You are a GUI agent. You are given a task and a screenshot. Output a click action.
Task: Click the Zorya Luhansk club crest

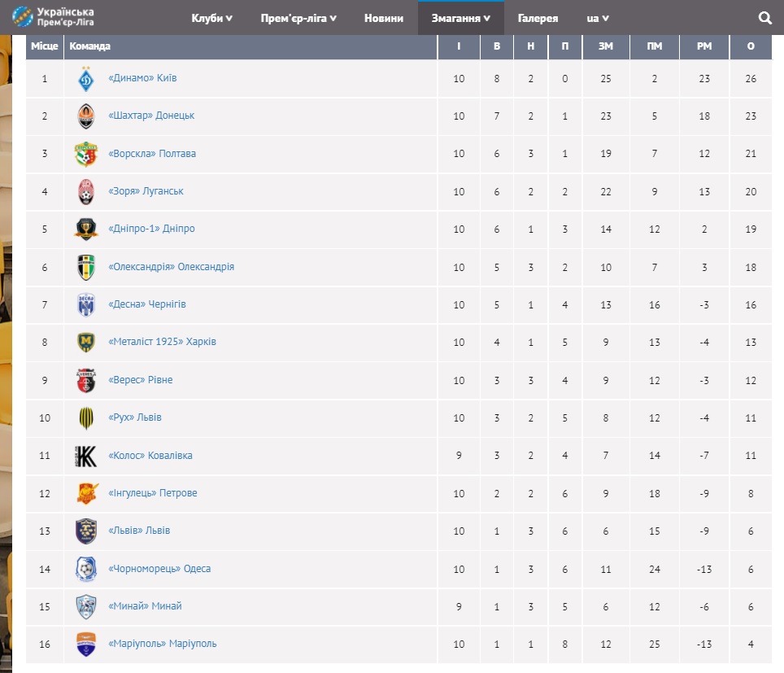pyautogui.click(x=85, y=192)
